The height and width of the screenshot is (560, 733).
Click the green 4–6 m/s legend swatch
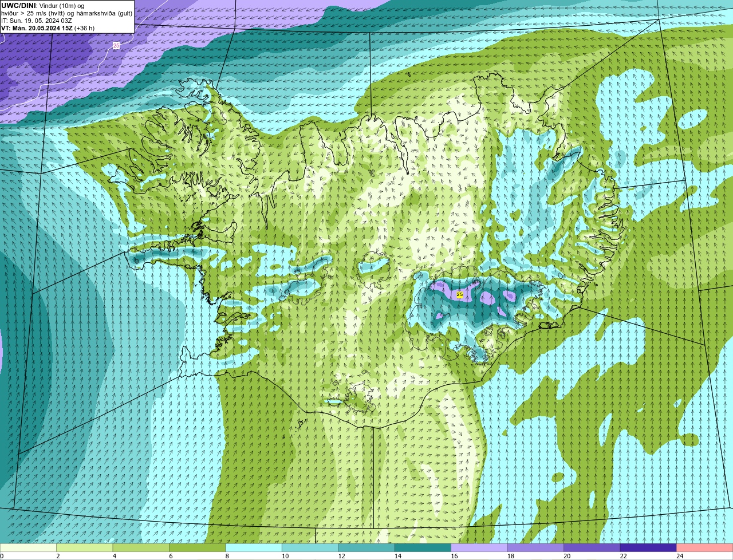pos(141,547)
